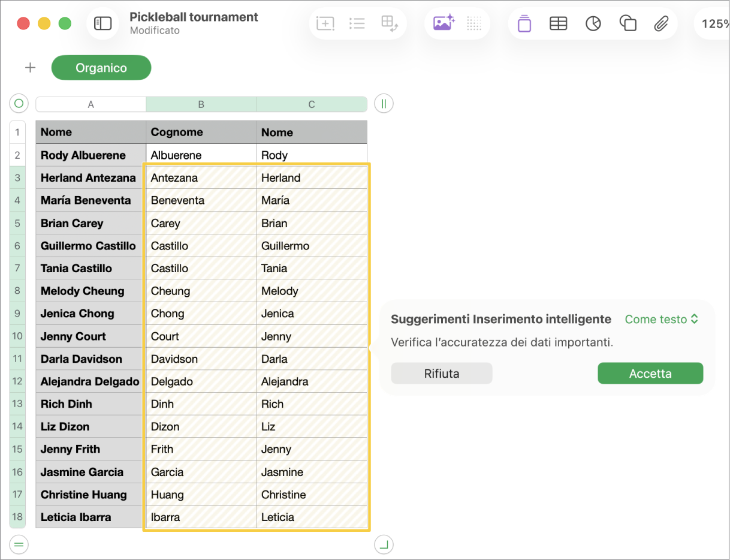This screenshot has height=560, width=730.
Task: Click the Cheung cell in column B
Action: coord(201,291)
